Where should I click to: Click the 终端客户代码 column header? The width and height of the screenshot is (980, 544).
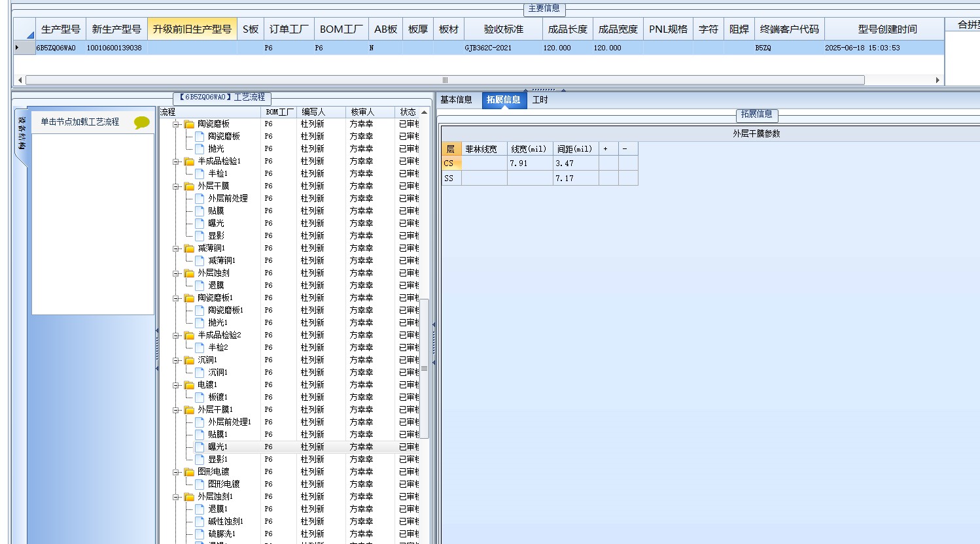click(x=790, y=29)
